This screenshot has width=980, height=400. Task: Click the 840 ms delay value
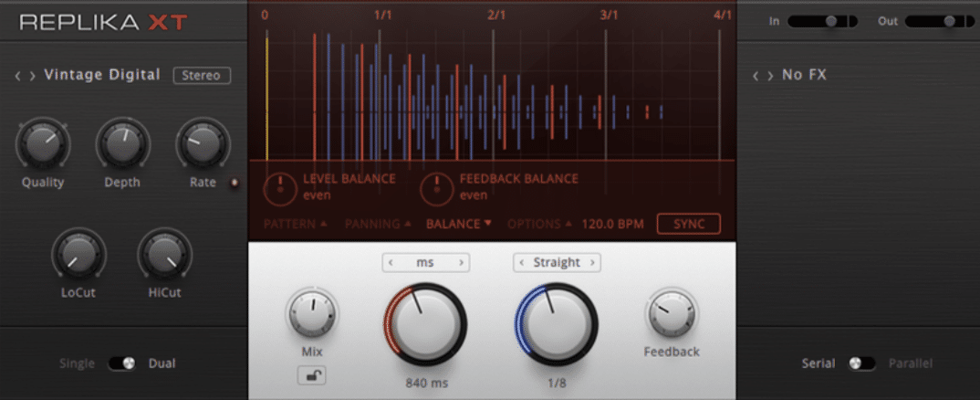(426, 383)
